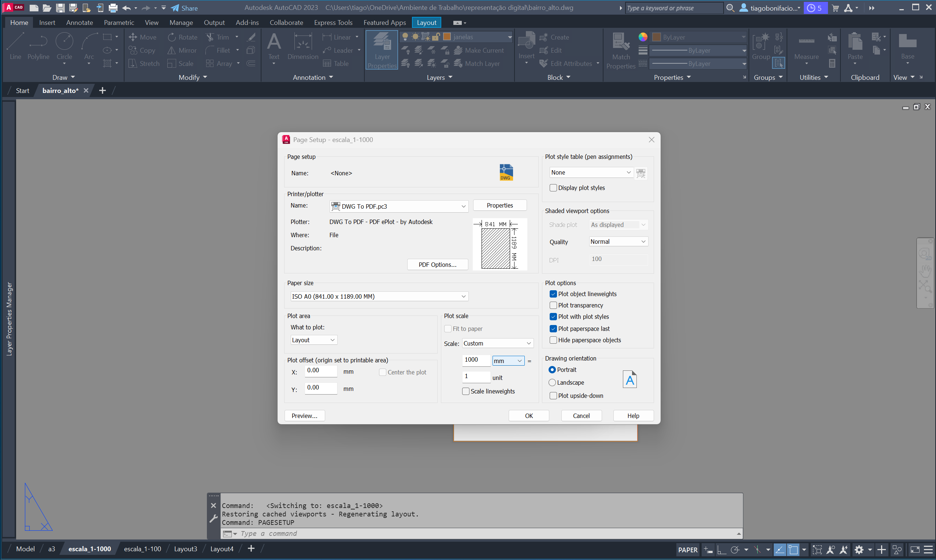Select Landscape drawing orientation
Viewport: 936px width, 560px height.
552,382
